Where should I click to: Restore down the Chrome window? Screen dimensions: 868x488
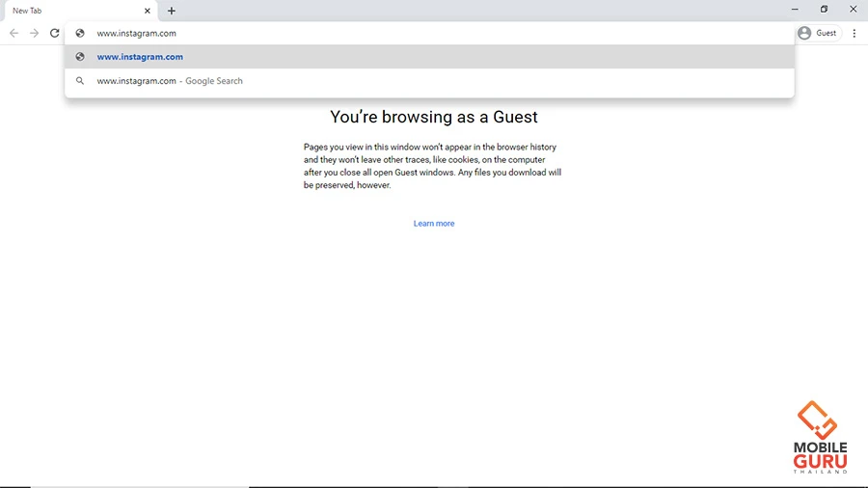pos(824,10)
